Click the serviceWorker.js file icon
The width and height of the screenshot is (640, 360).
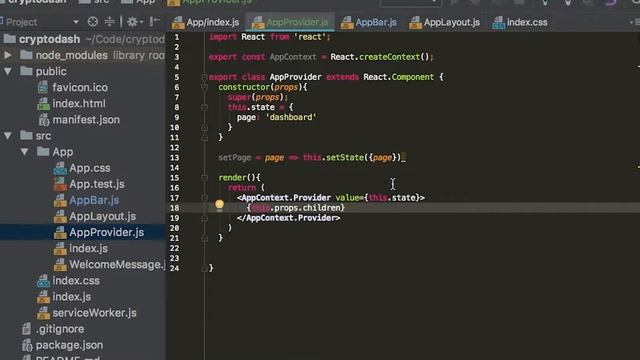click(43, 313)
